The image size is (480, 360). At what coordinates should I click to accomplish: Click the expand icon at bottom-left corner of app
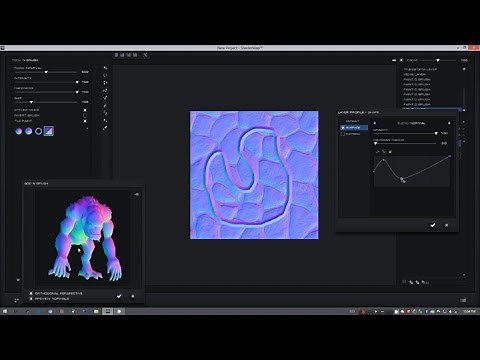tap(16, 300)
